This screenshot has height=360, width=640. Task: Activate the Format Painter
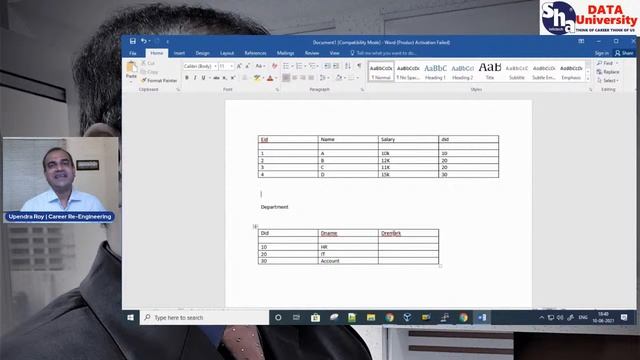(x=160, y=80)
